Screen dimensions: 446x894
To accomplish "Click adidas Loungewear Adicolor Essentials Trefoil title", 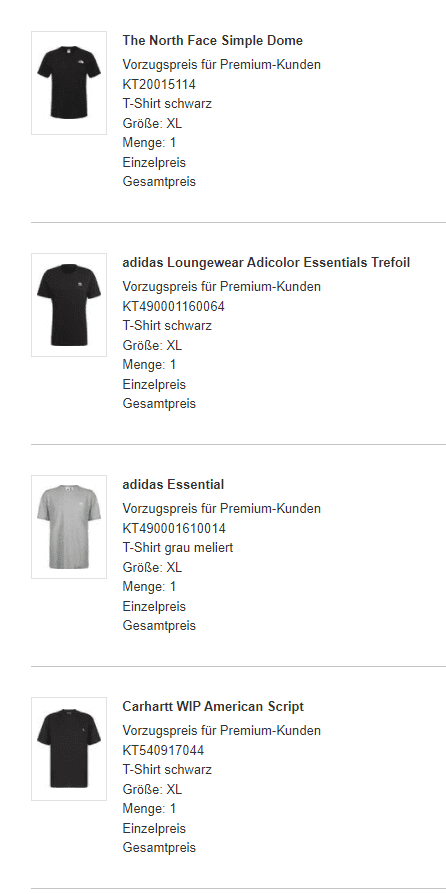I will coord(266,263).
